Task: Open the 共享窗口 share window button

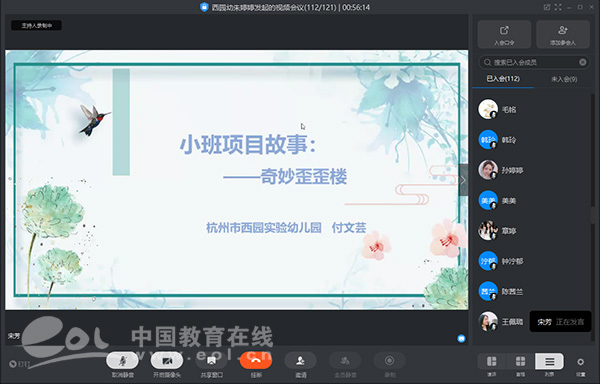Action: click(211, 360)
